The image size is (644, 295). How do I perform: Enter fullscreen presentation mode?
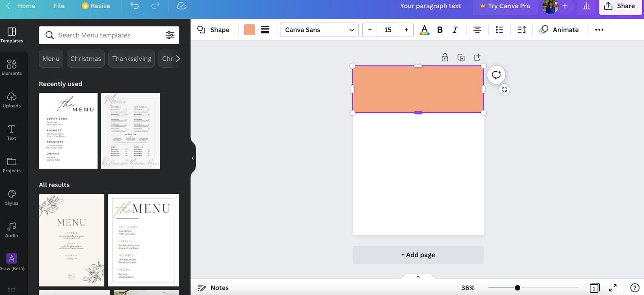613,288
